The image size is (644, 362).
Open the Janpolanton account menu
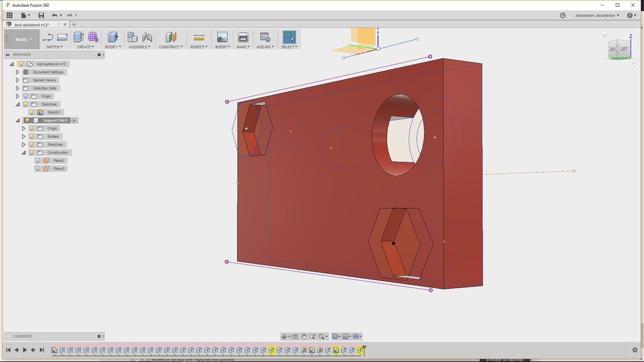[x=597, y=15]
